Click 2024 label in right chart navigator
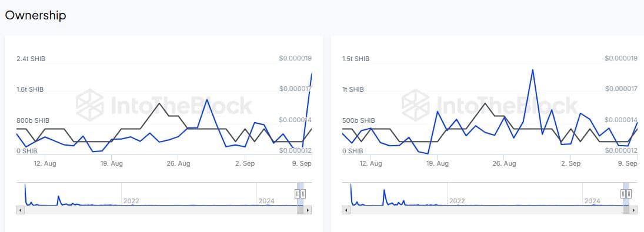This screenshot has height=232, width=644. click(x=592, y=201)
